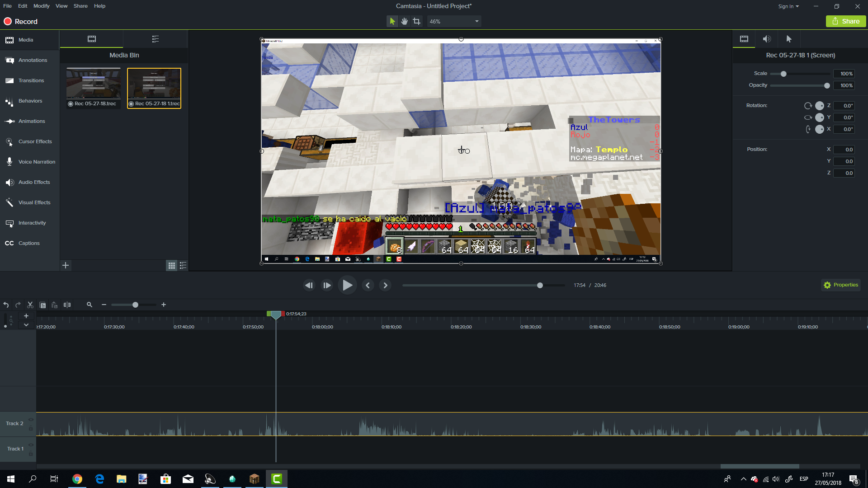Click the timeline zoom slider handle
Viewport: 868px width, 488px height.
pos(135,305)
